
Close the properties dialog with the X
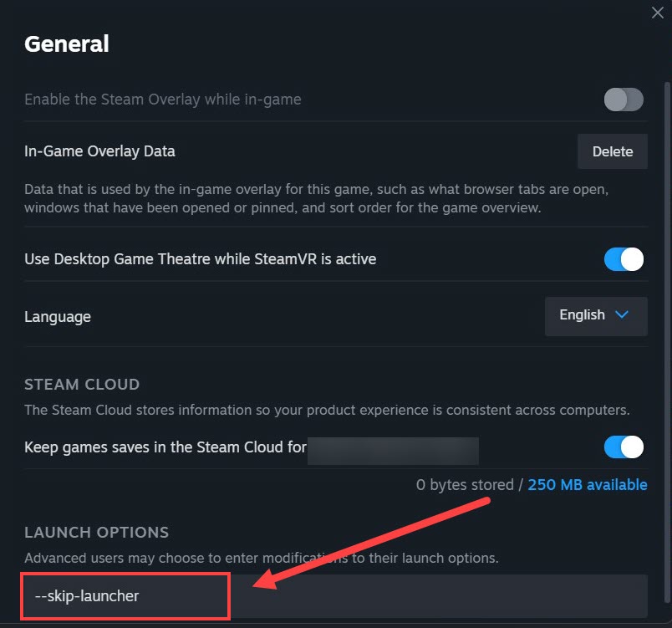click(x=658, y=13)
